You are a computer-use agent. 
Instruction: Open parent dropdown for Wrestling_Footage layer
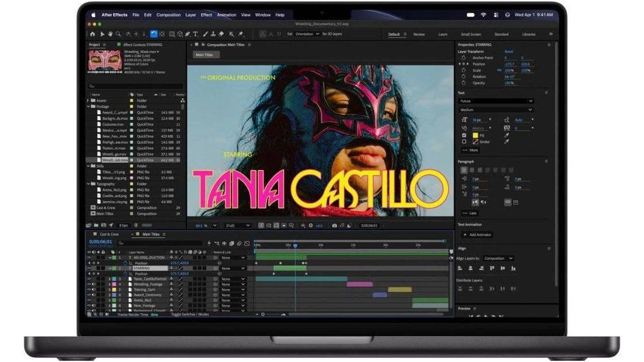(233, 284)
